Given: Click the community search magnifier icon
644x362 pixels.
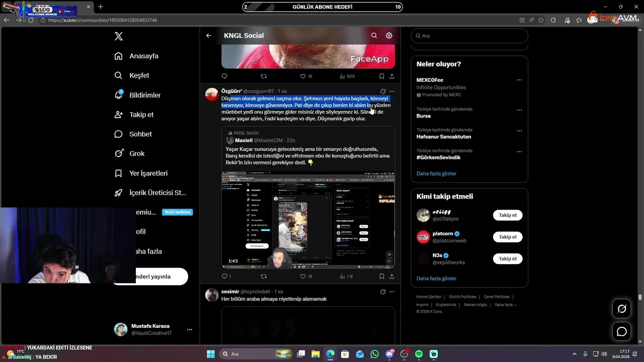Looking at the screenshot, I should point(374,36).
